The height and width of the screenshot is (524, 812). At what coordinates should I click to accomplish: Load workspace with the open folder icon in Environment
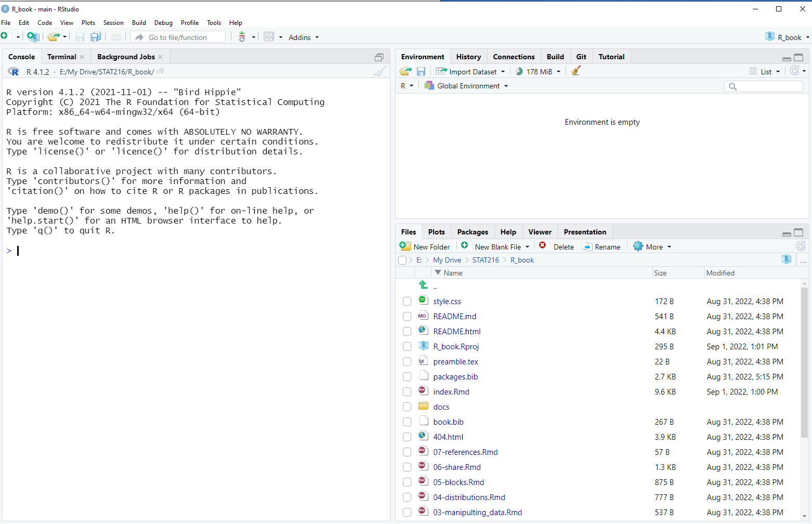405,71
